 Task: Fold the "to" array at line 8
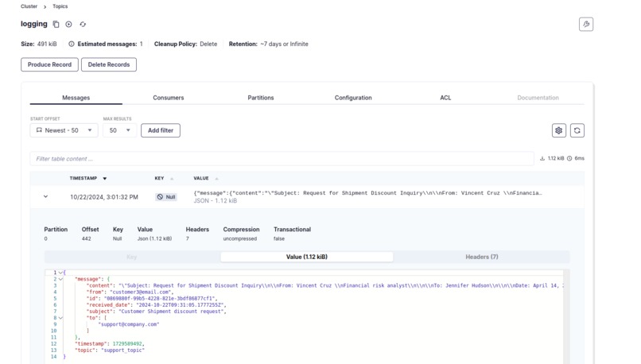pyautogui.click(x=60, y=318)
